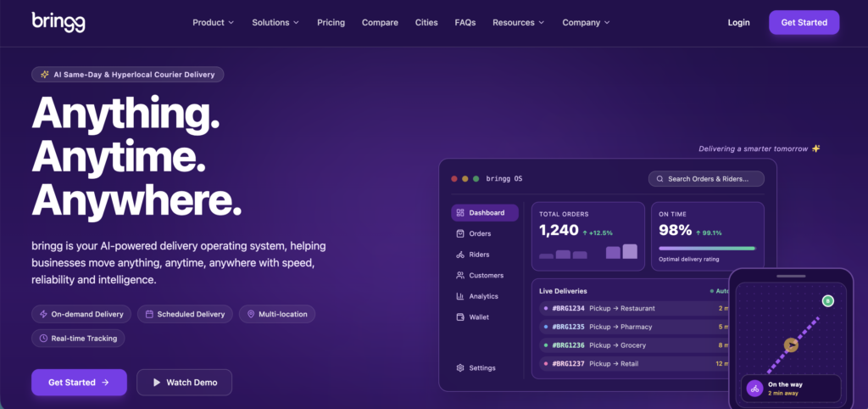Viewport: 868px width, 409px height.
Task: Select delivery row #BRG1236 Pickup → Grocery
Action: [x=635, y=345]
